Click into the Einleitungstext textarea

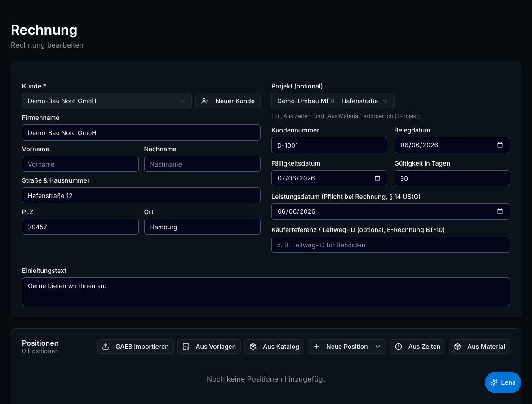[x=266, y=292]
